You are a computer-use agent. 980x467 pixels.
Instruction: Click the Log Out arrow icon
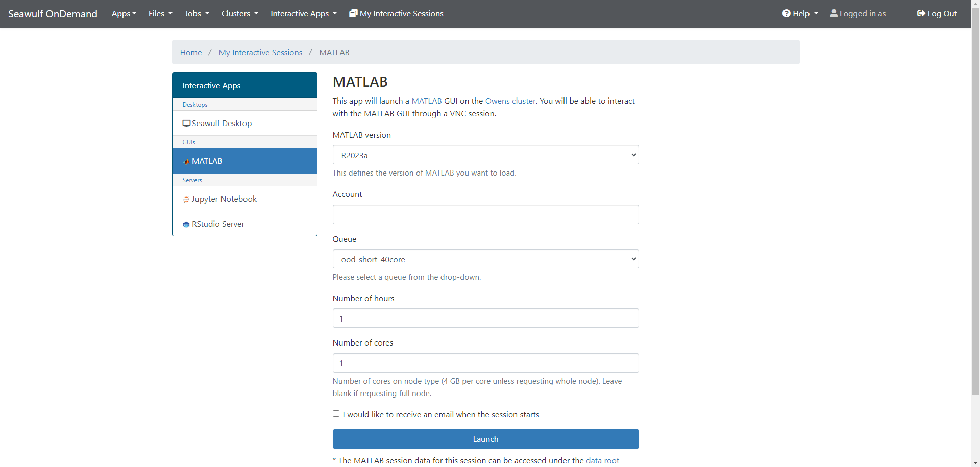tap(921, 13)
